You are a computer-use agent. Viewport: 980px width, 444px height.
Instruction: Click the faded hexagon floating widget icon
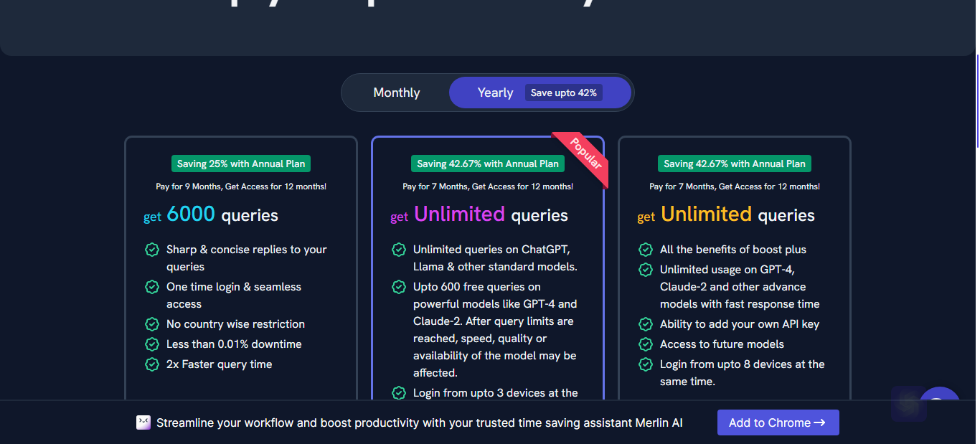908,404
